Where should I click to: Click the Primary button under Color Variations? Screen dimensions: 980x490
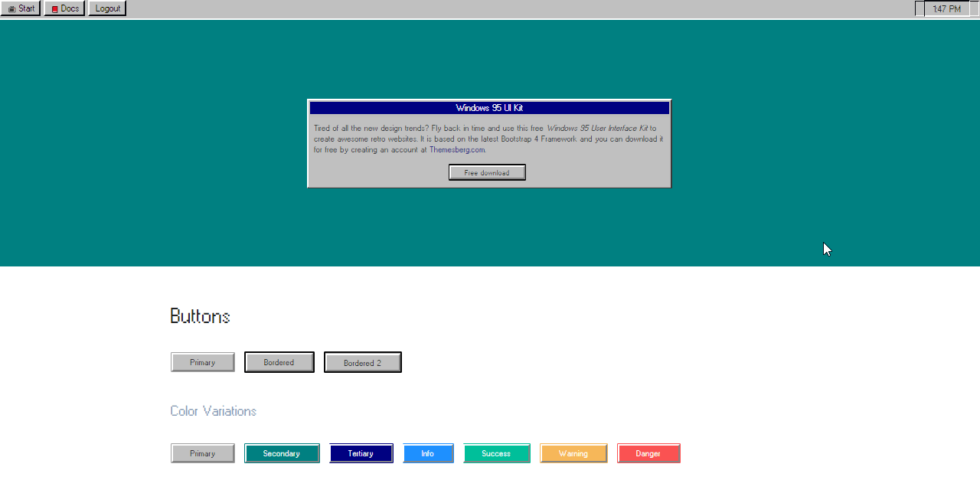[203, 453]
